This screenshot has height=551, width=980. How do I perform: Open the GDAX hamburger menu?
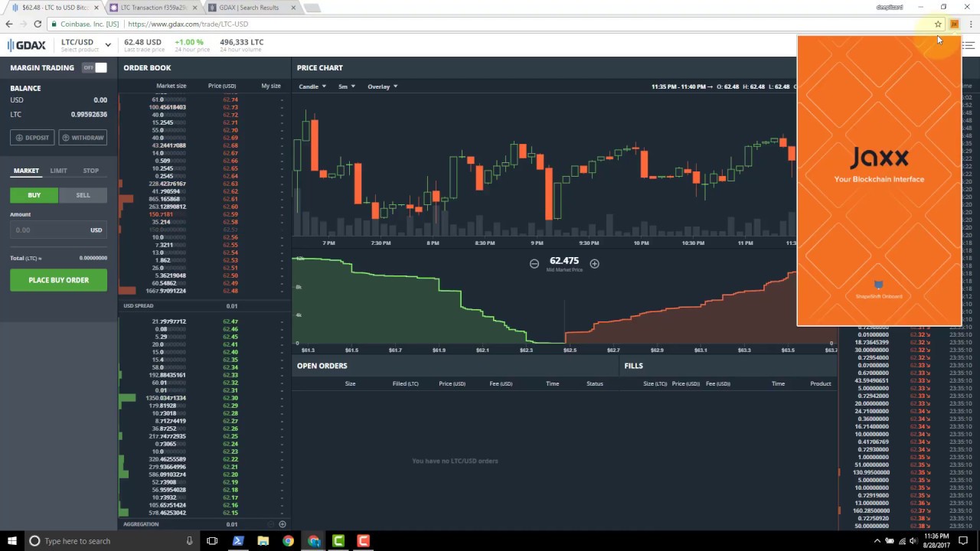[x=969, y=45]
